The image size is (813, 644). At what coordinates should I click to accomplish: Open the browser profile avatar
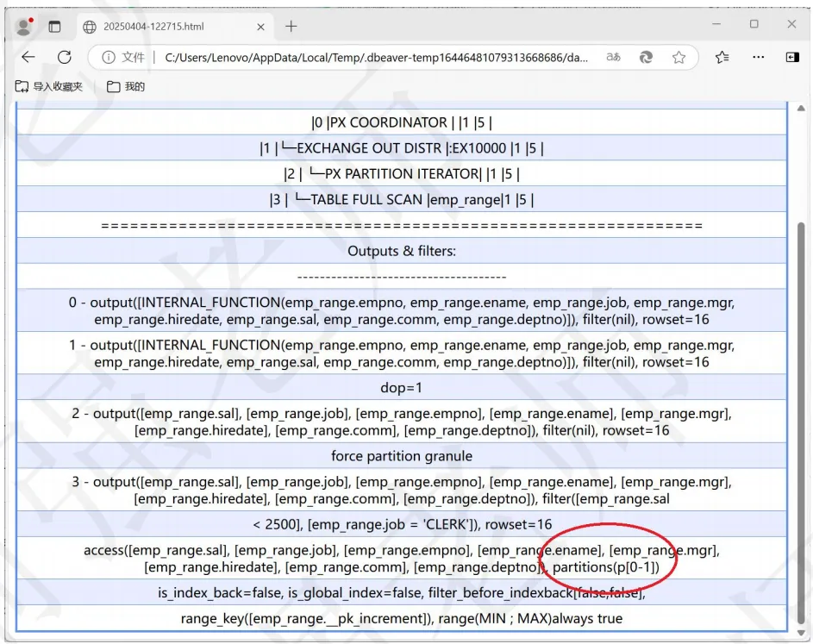pyautogui.click(x=24, y=27)
